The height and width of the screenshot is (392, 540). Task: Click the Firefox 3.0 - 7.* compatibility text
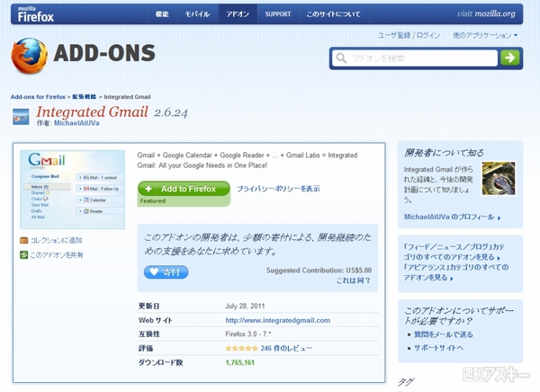click(x=248, y=334)
